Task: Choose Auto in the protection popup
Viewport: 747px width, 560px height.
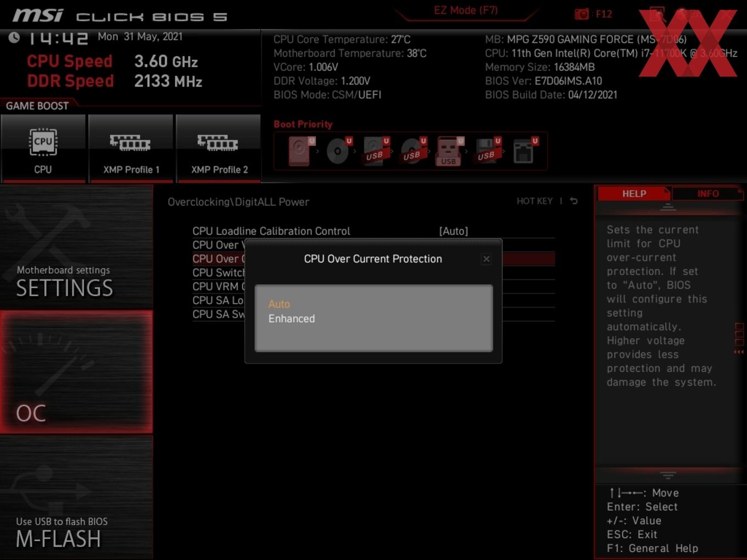Action: click(x=279, y=304)
